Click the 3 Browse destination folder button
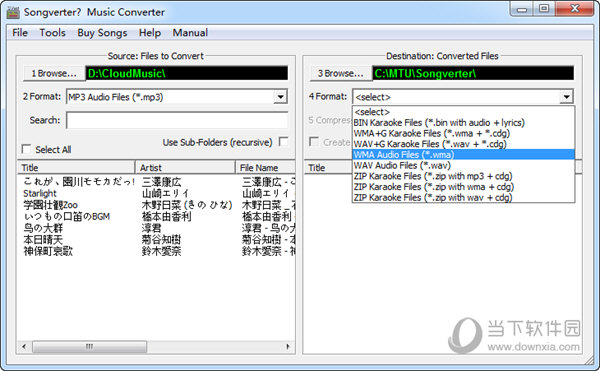 coord(341,73)
